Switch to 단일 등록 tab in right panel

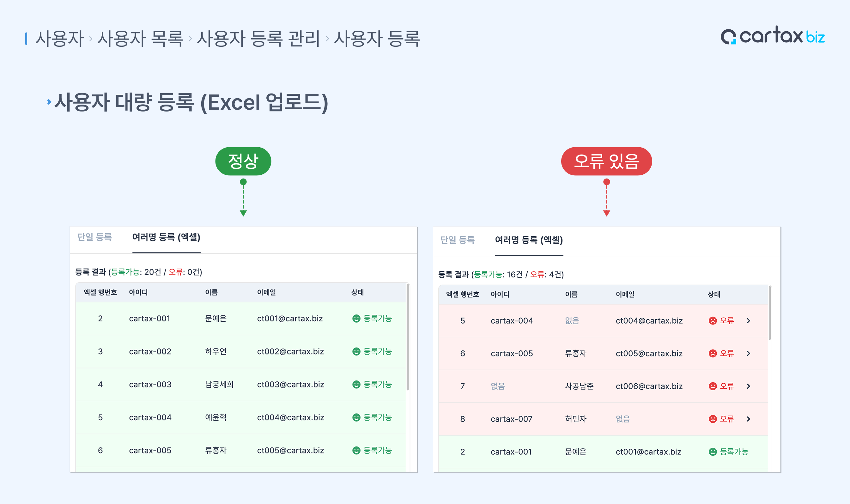(x=457, y=240)
